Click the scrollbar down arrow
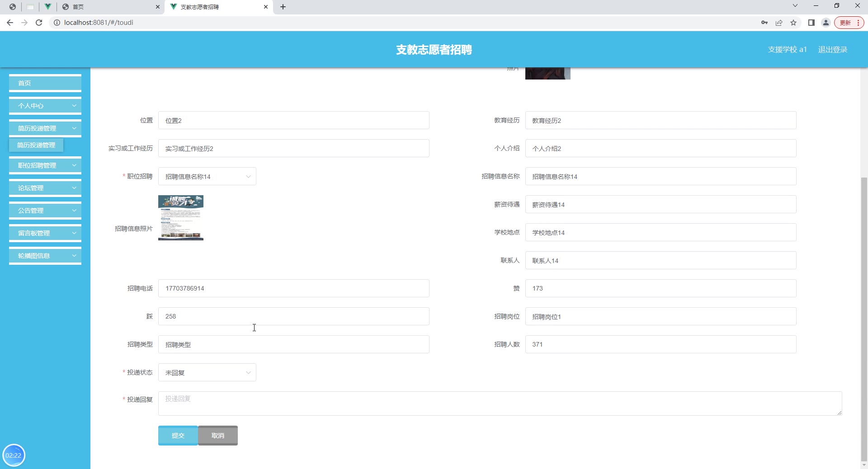 pyautogui.click(x=864, y=465)
